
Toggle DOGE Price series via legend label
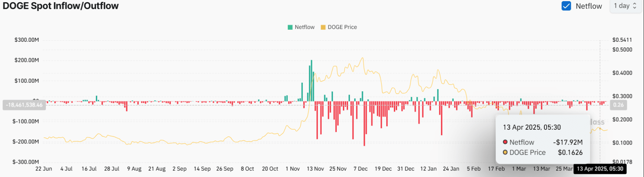(342, 27)
